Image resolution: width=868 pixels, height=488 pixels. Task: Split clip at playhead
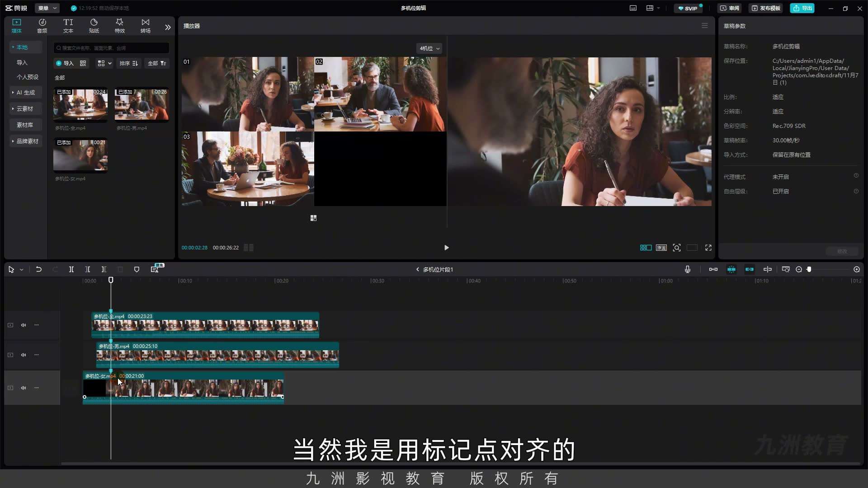[x=71, y=269]
